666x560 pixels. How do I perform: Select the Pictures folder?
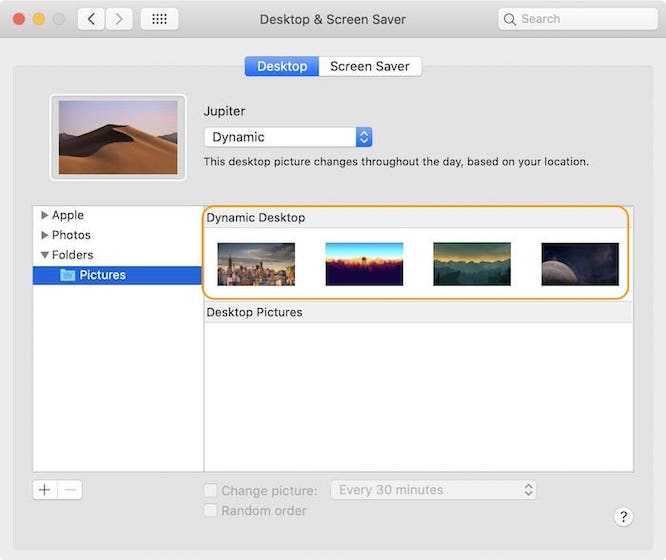pos(118,275)
